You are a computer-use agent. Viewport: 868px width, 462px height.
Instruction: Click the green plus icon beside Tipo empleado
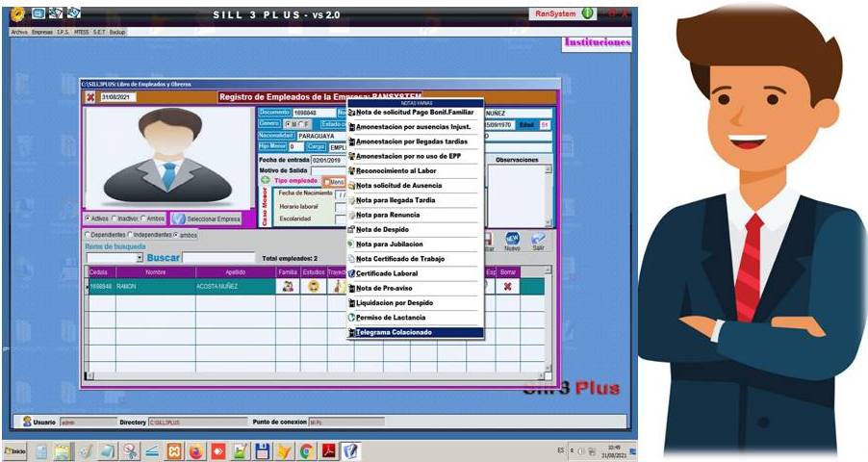click(x=265, y=180)
